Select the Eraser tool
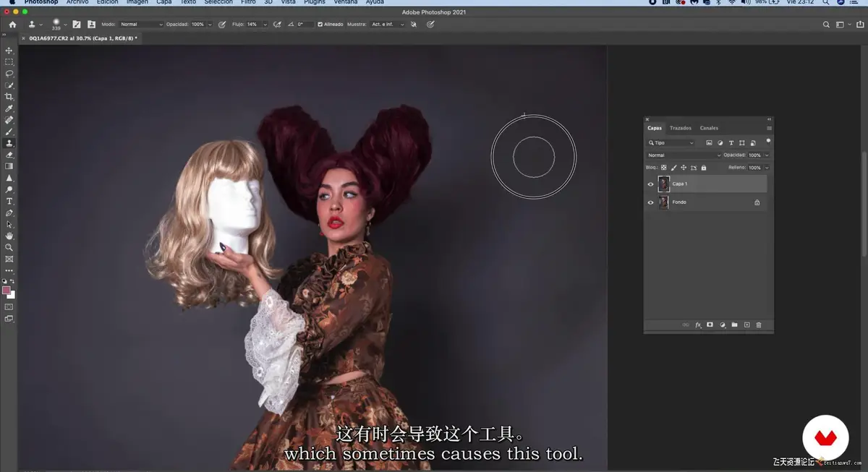868x472 pixels. [9, 155]
